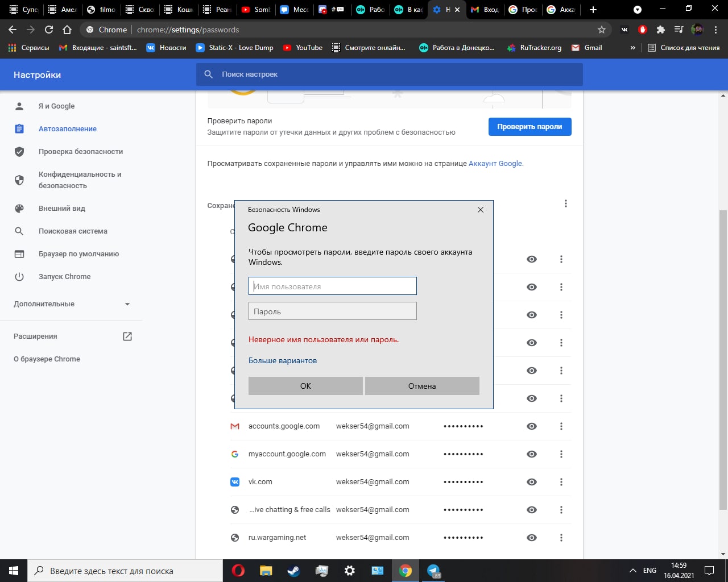The width and height of the screenshot is (728, 582).
Task: Click the red adblock extension icon
Action: pyautogui.click(x=643, y=30)
